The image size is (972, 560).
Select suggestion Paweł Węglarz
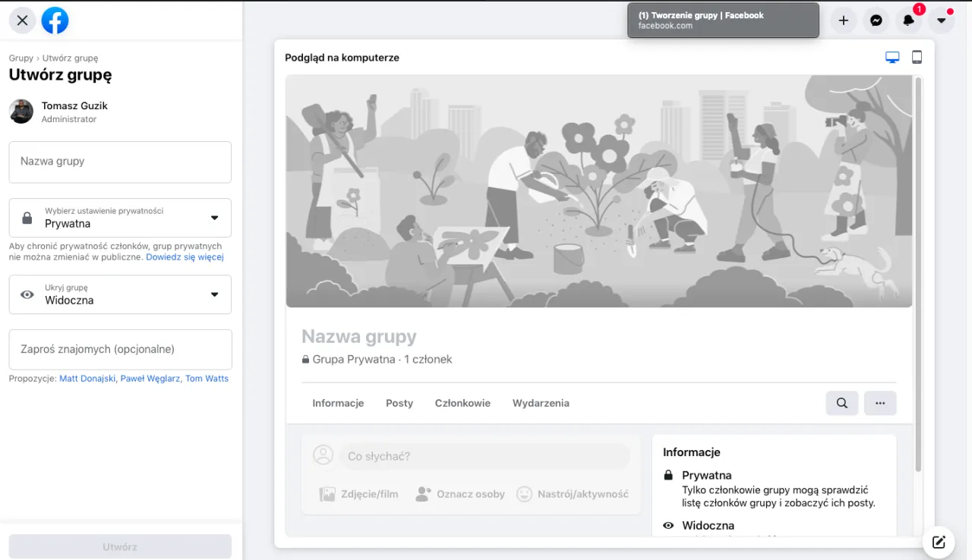click(150, 379)
